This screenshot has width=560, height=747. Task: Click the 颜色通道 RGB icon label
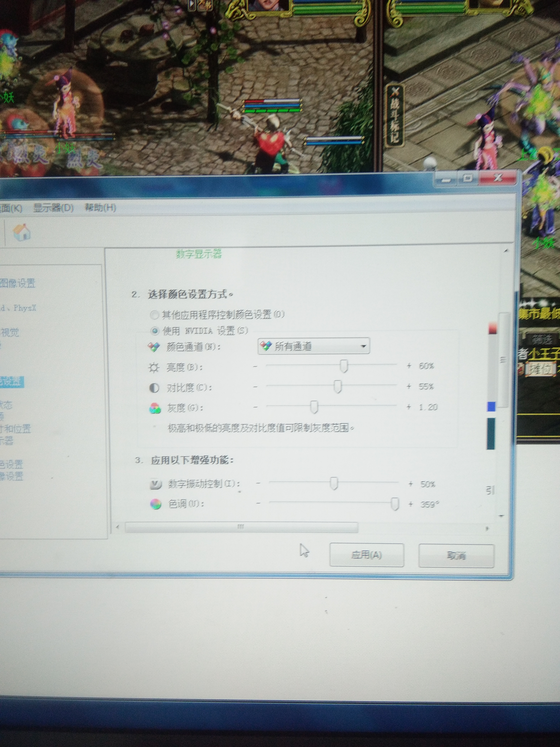click(x=154, y=347)
